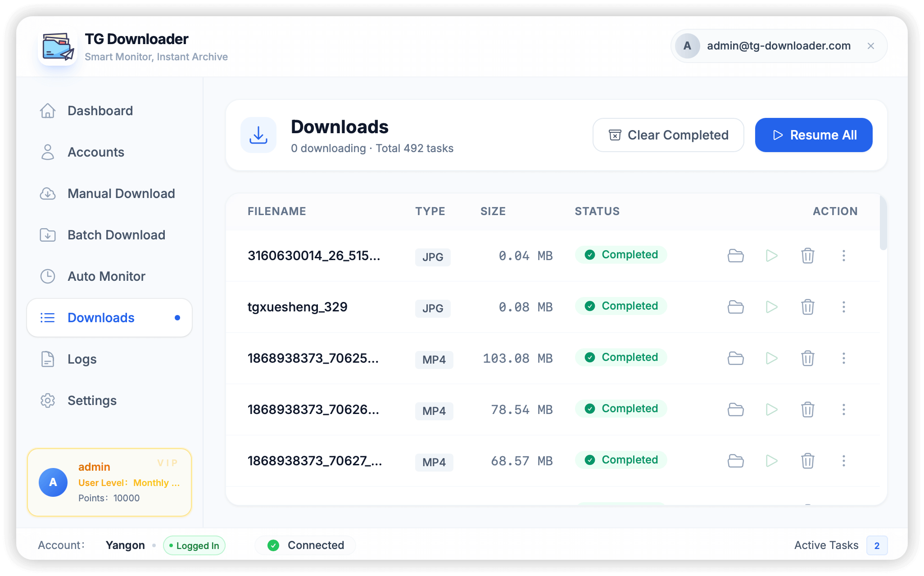Open the three-dot menu for the 68.57 MB MP4
This screenshot has width=924, height=576.
click(844, 461)
